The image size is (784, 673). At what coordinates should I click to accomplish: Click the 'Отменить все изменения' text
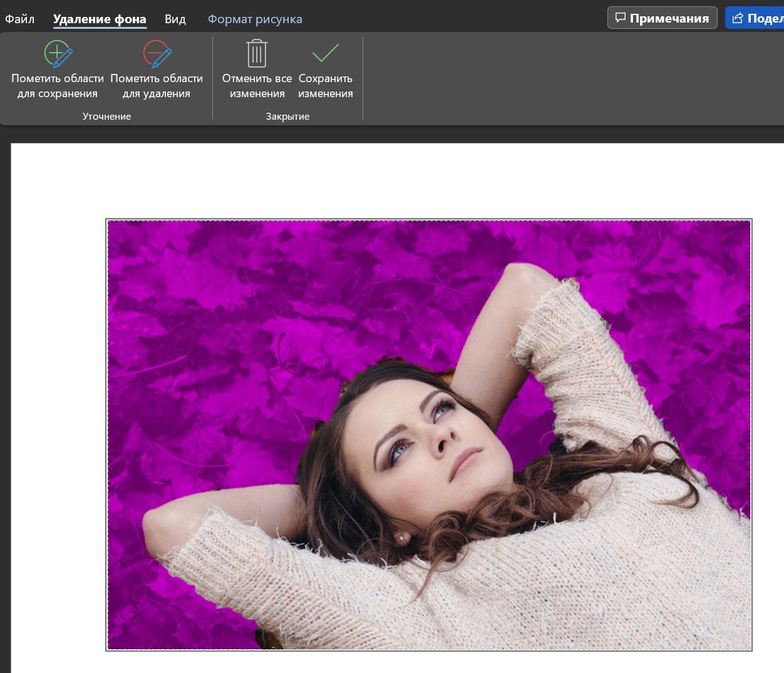(x=257, y=86)
